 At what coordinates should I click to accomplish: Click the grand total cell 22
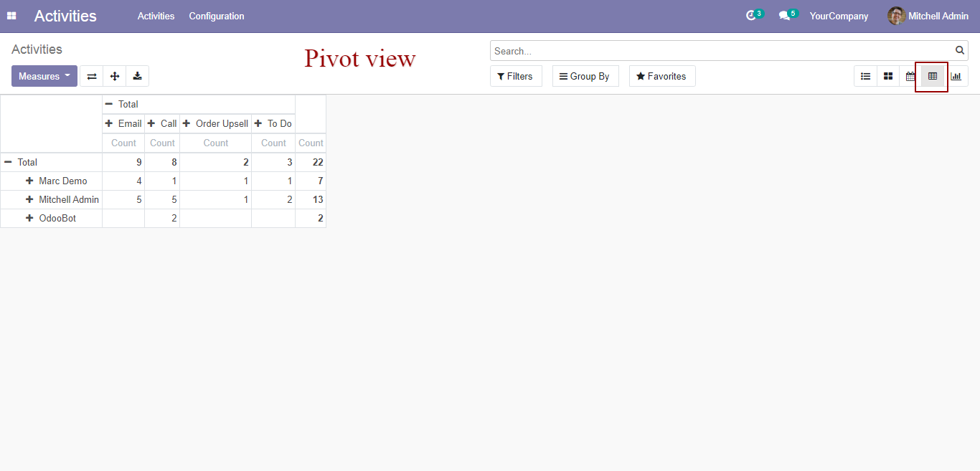tap(311, 162)
